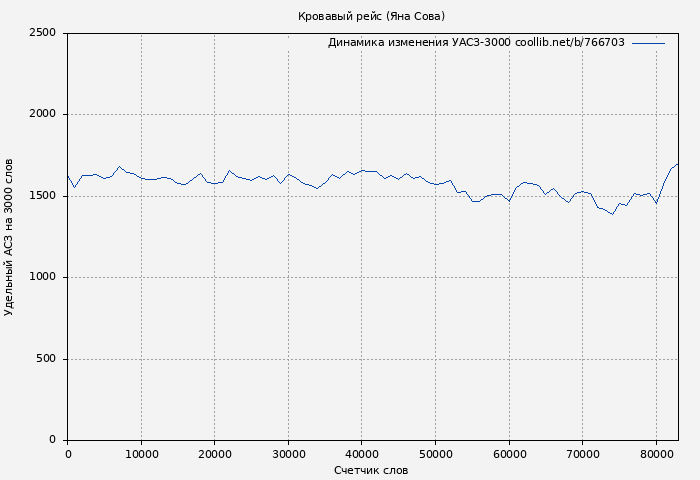Click the 1000 tick label on y-axis
The height and width of the screenshot is (480, 700).
click(42, 278)
